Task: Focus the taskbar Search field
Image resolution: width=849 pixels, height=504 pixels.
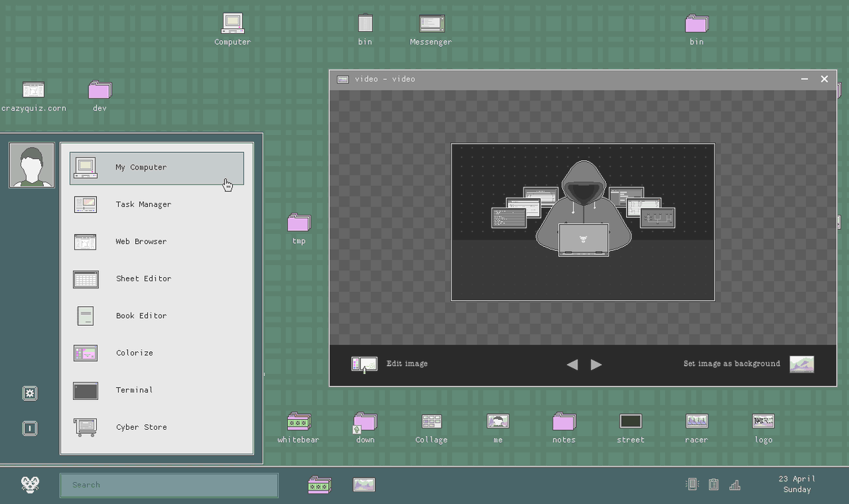Action: pyautogui.click(x=168, y=485)
